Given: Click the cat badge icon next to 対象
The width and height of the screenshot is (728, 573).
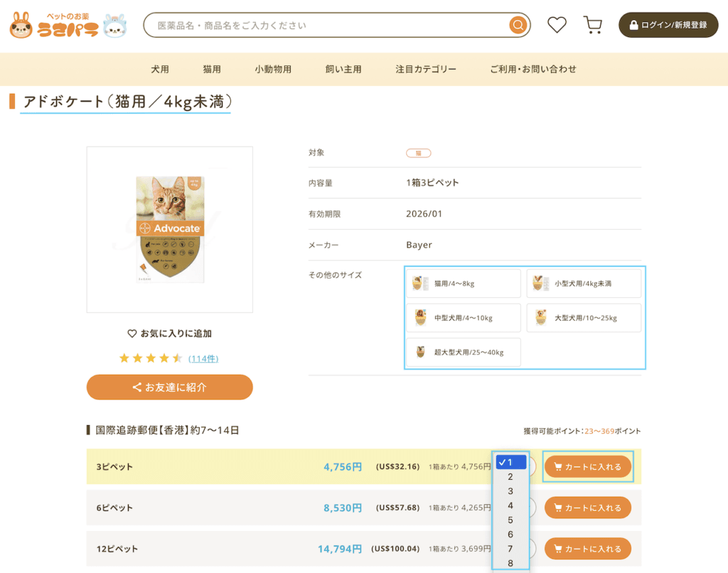Looking at the screenshot, I should (x=418, y=152).
